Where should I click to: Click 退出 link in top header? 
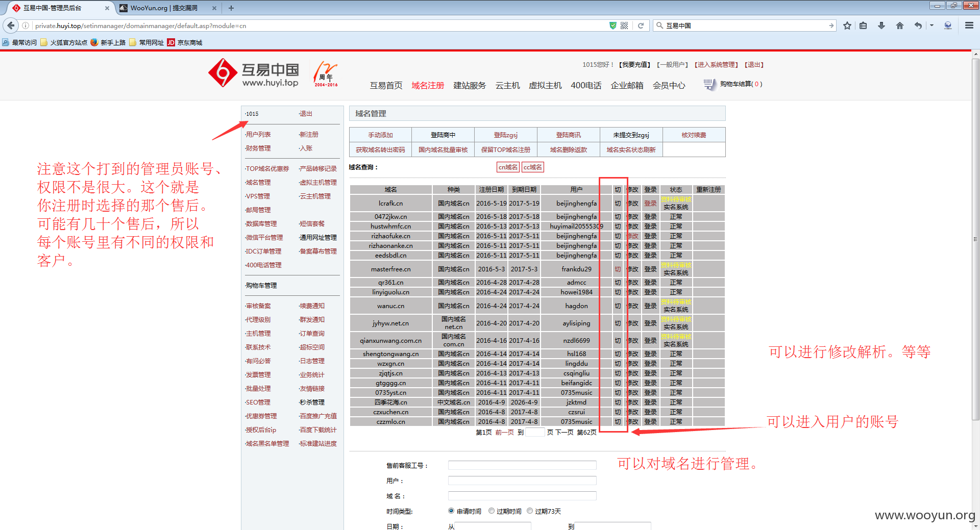point(754,65)
